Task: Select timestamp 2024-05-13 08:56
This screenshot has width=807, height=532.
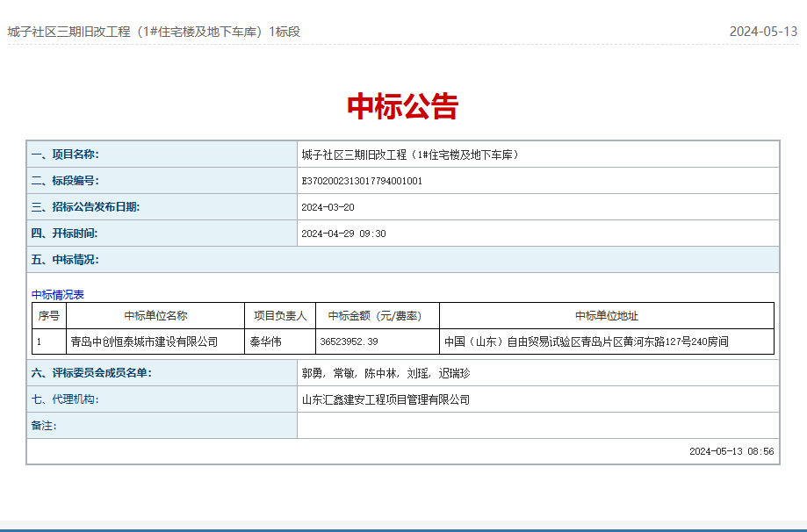Action: (731, 451)
